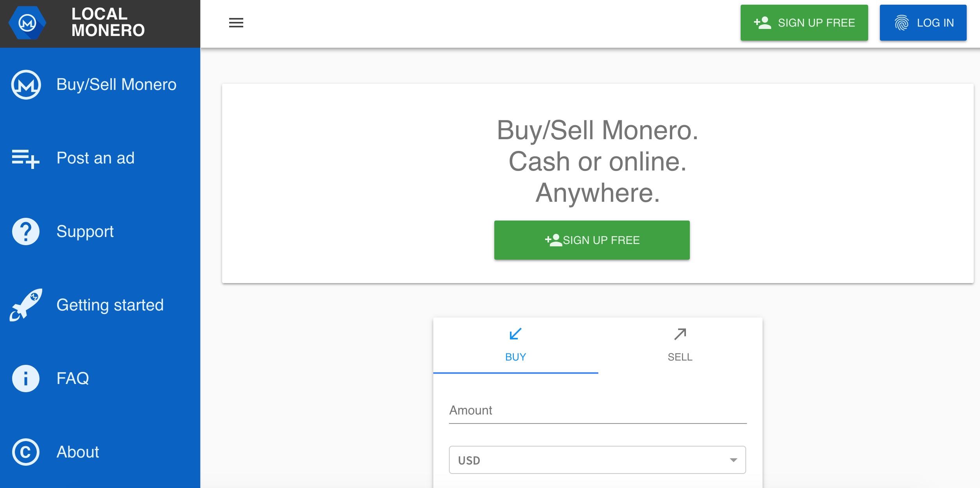Click the USD dropdown arrow
Screen dimensions: 980x488
[x=733, y=460]
